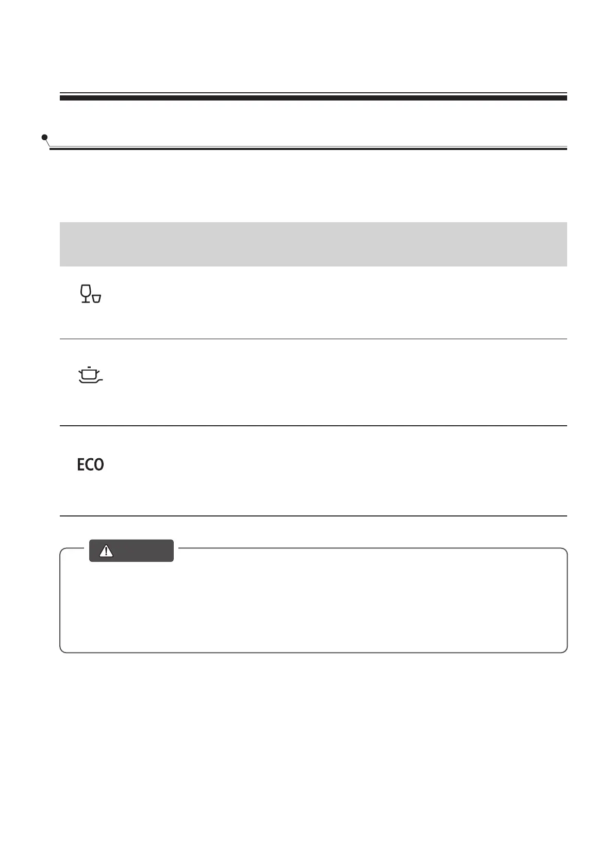
Task: Click the thick black rule at page top
Action: click(x=313, y=97)
